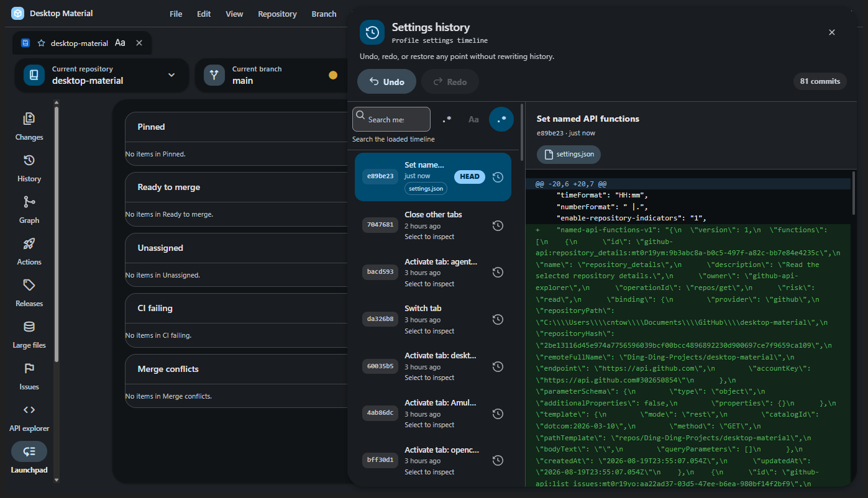Click restore icon on HEAD commit e89be23
The width and height of the screenshot is (868, 498).
(x=497, y=177)
